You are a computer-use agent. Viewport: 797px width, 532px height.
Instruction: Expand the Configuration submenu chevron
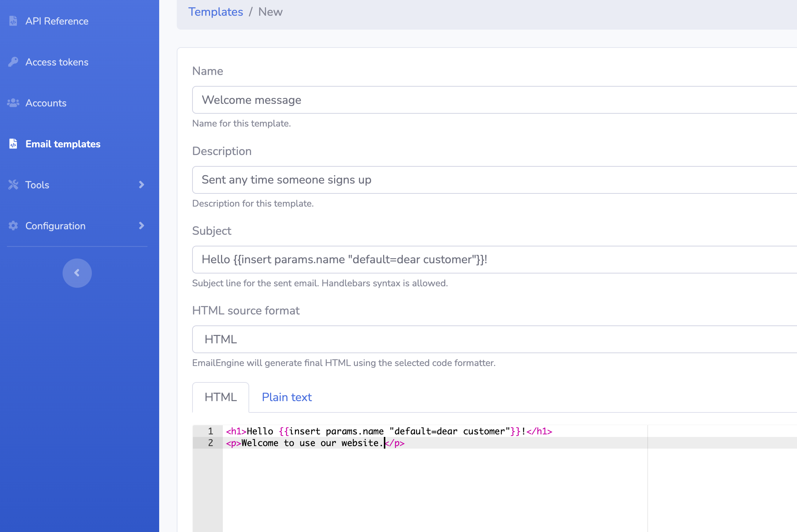142,226
